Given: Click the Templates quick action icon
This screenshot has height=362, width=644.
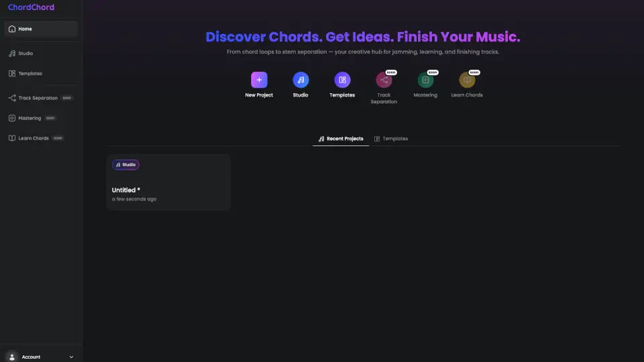Looking at the screenshot, I should (342, 80).
